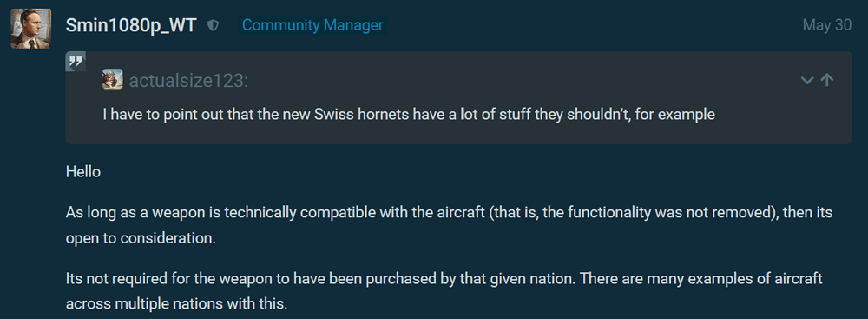Click the line starting 'As long as a weapon'
Screen dimensions: 868x319
tap(449, 212)
